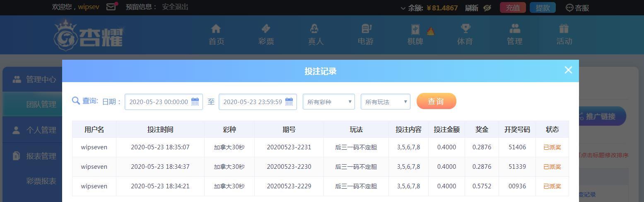Click period number 20200523-2231
The image size is (644, 202).
289,147
